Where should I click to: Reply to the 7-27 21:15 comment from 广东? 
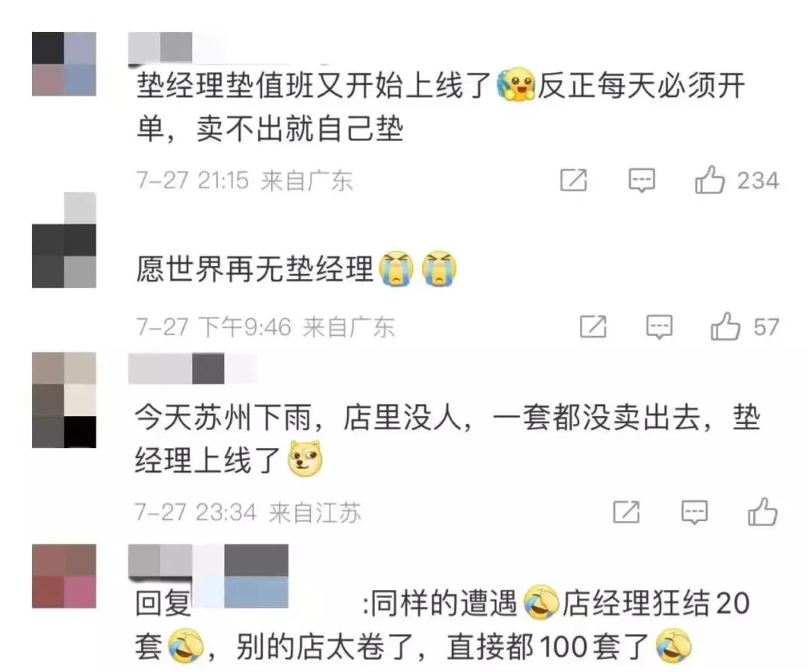click(642, 181)
